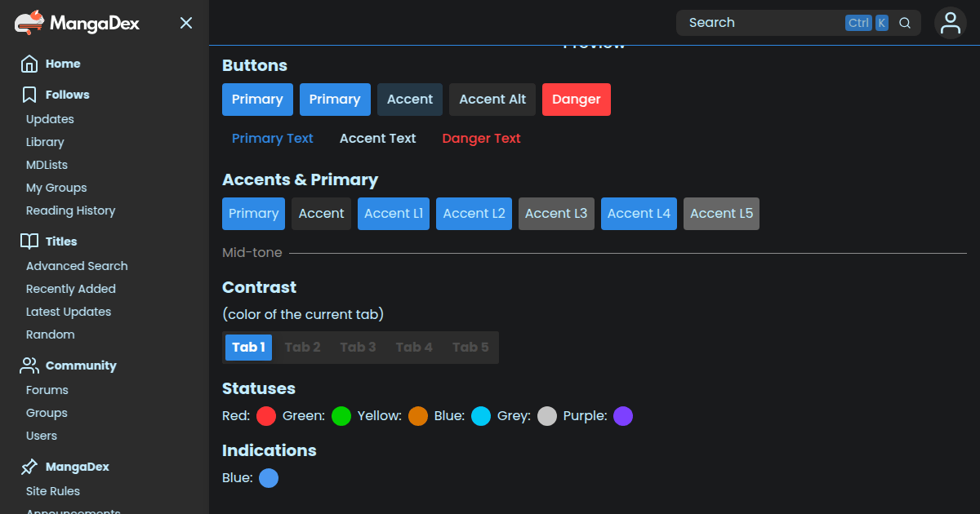
Task: Click the Statuses heading text
Action: (259, 388)
